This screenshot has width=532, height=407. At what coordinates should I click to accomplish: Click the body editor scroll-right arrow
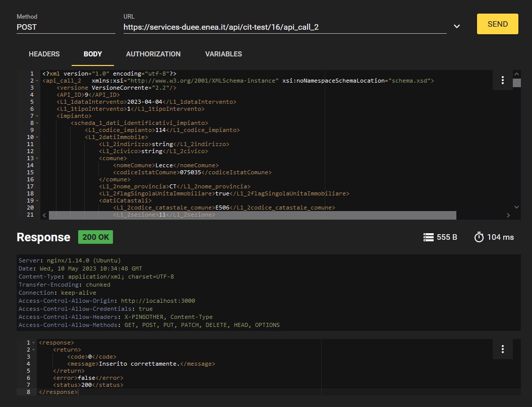pyautogui.click(x=508, y=215)
